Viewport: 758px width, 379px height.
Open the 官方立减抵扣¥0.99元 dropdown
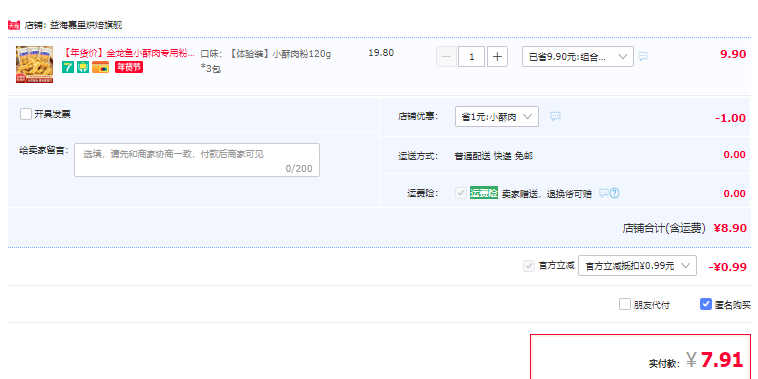click(637, 265)
